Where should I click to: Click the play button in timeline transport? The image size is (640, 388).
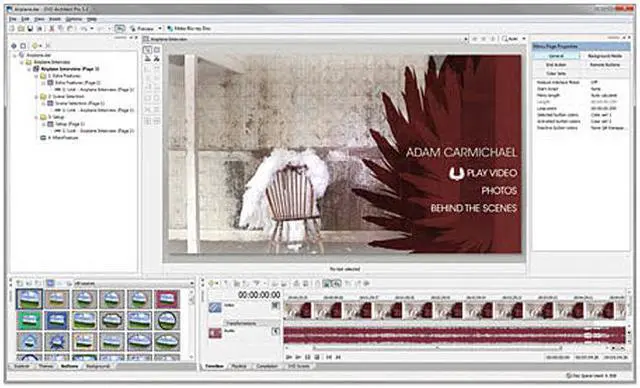(x=298, y=357)
